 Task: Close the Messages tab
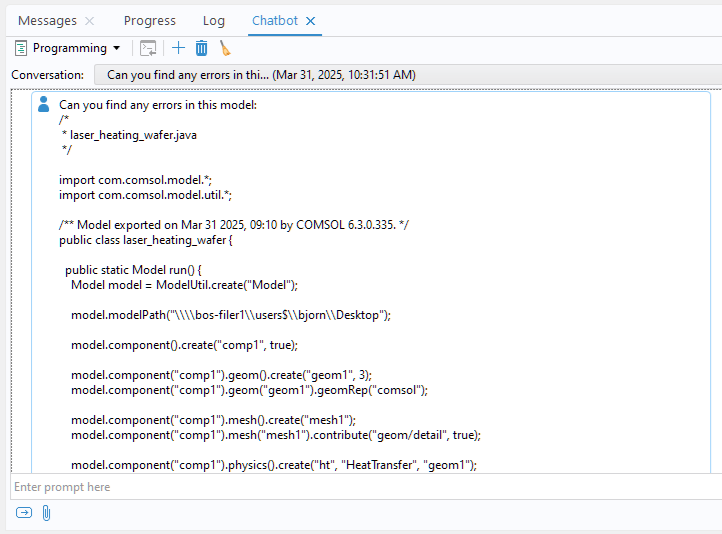tap(90, 21)
